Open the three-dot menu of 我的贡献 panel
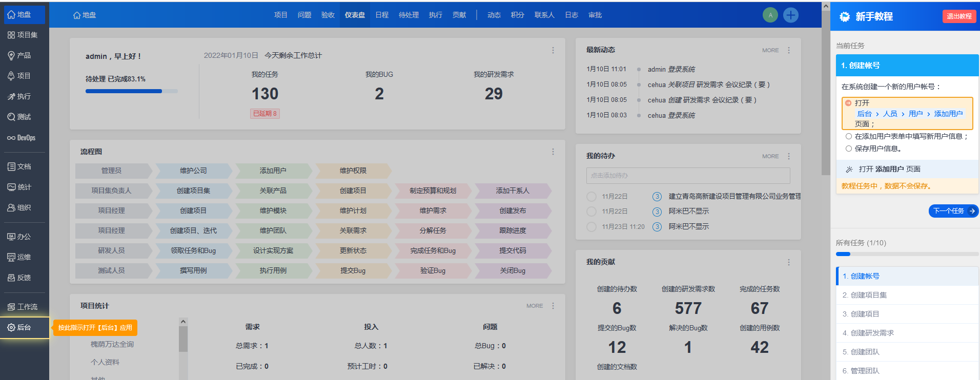 coord(788,262)
